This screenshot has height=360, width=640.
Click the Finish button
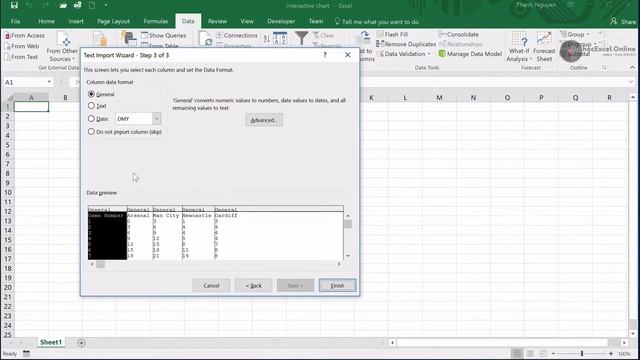[x=337, y=285]
